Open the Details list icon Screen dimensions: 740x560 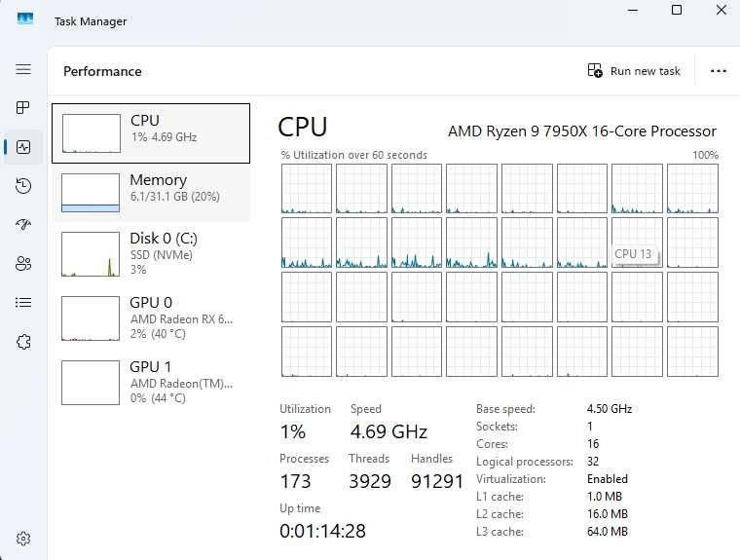[x=23, y=302]
